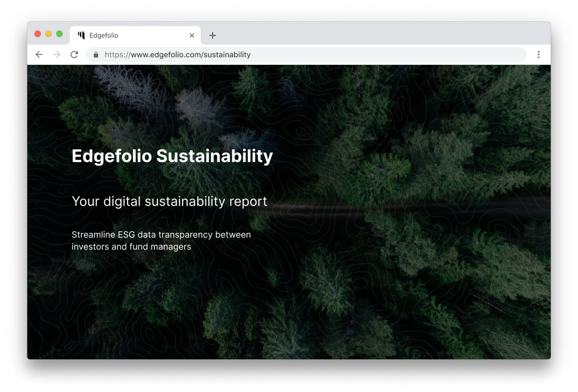Click the 'Streamline ESG data transparency between' line
Screen dimensions: 578x392
click(161, 234)
